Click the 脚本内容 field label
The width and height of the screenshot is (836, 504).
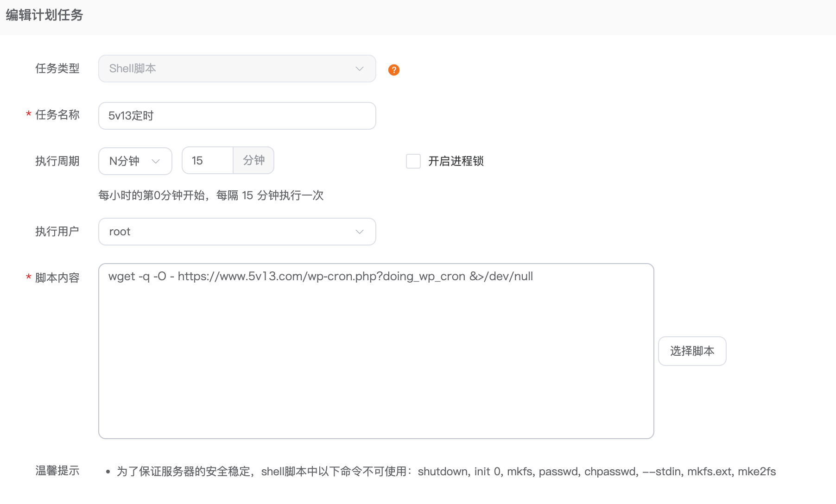[57, 278]
